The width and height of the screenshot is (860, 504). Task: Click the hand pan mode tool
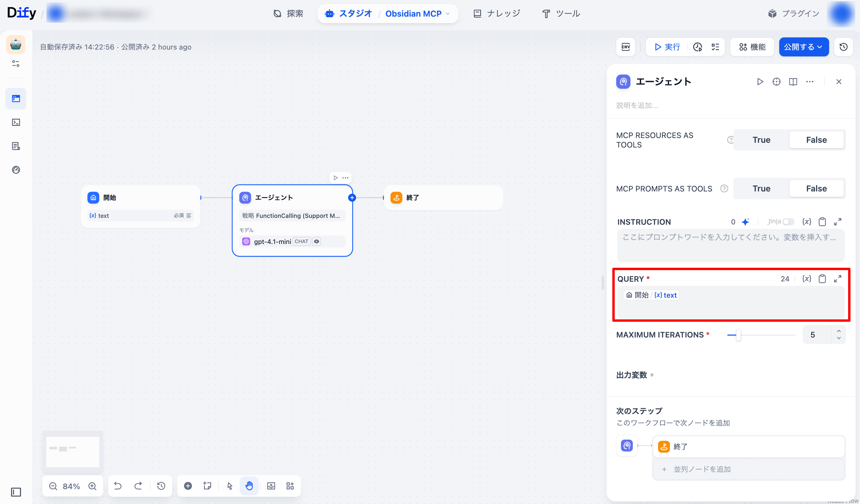coord(249,486)
